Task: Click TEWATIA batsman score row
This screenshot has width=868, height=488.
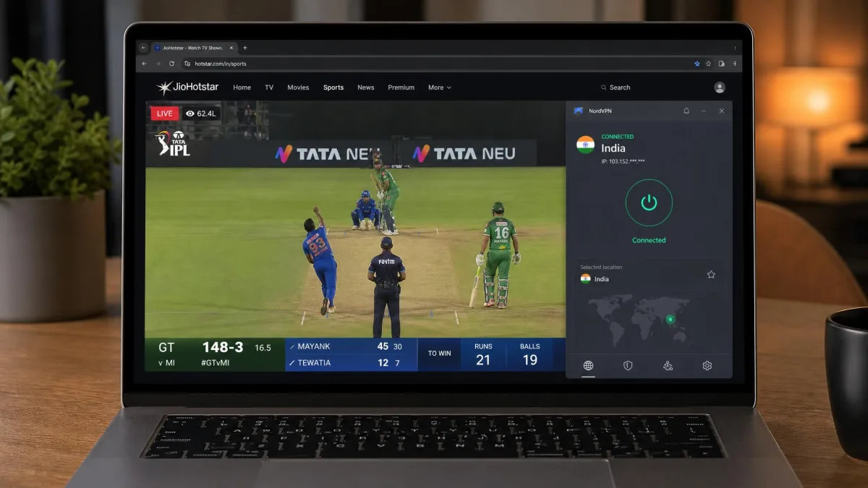Action: [351, 363]
